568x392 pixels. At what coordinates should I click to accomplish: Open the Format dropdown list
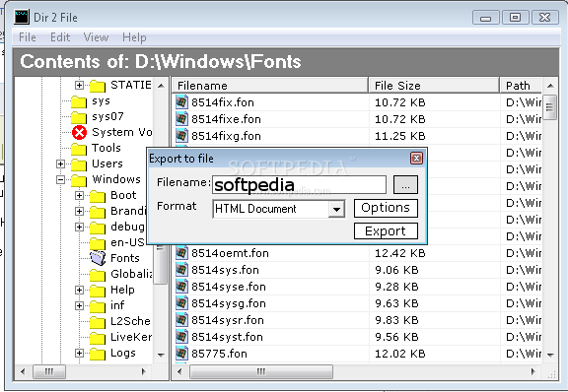[x=336, y=209]
